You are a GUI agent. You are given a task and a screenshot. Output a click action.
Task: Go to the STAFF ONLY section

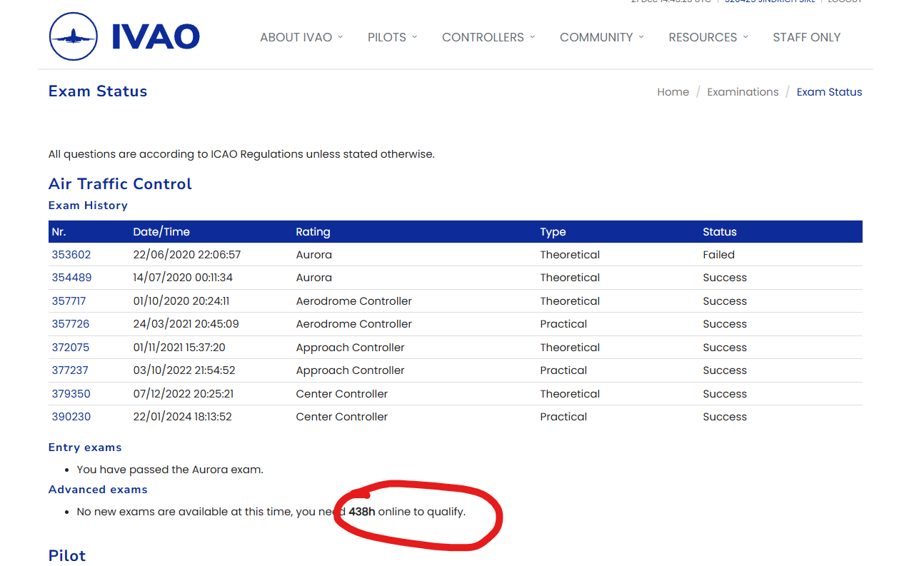pyautogui.click(x=807, y=37)
